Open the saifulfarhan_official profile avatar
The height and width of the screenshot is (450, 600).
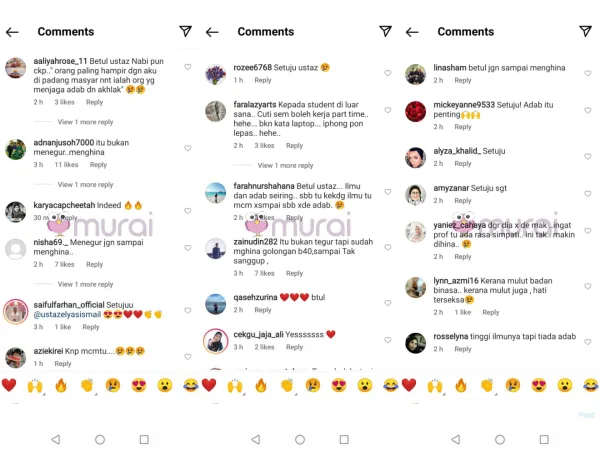pyautogui.click(x=16, y=311)
